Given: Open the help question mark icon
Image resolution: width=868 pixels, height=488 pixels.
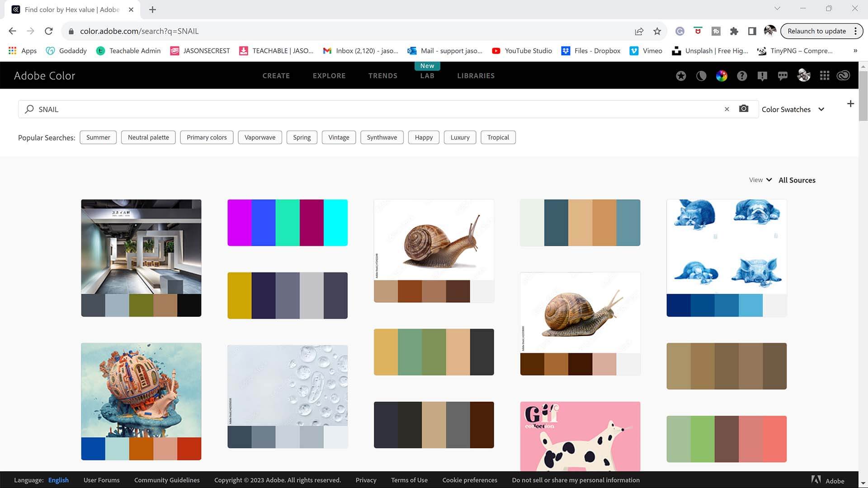Looking at the screenshot, I should click(742, 76).
